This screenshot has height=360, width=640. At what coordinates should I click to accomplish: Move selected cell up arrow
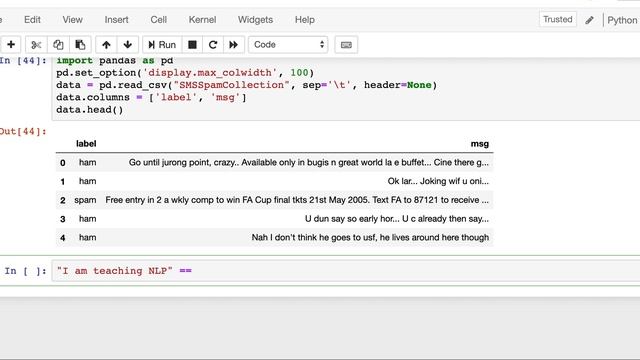point(106,44)
